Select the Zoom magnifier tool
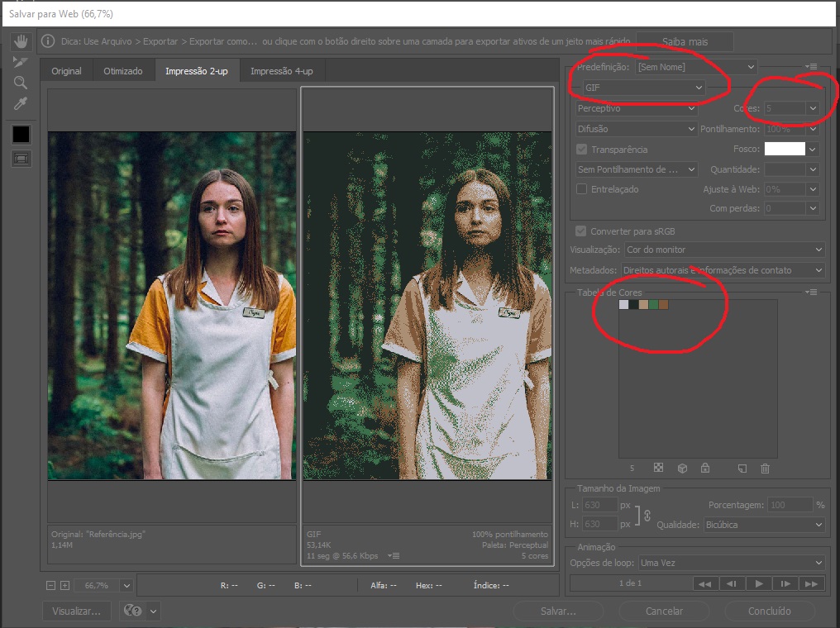Screen dimensions: 840x628 coord(21,83)
